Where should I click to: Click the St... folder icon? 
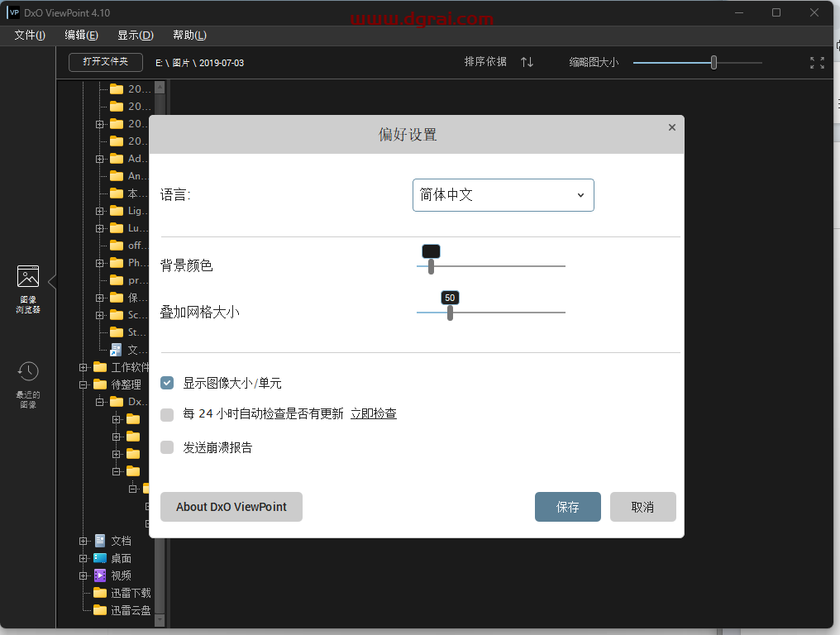click(x=117, y=332)
